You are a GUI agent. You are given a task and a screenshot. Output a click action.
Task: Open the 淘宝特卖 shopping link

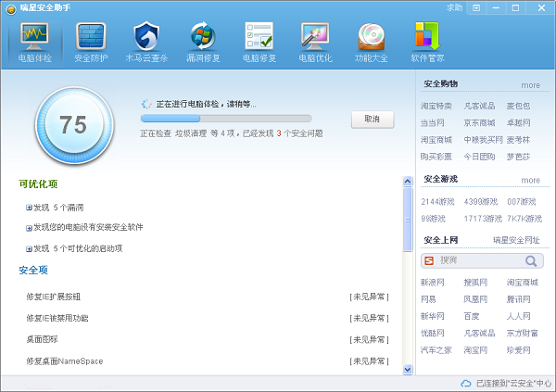pos(436,106)
